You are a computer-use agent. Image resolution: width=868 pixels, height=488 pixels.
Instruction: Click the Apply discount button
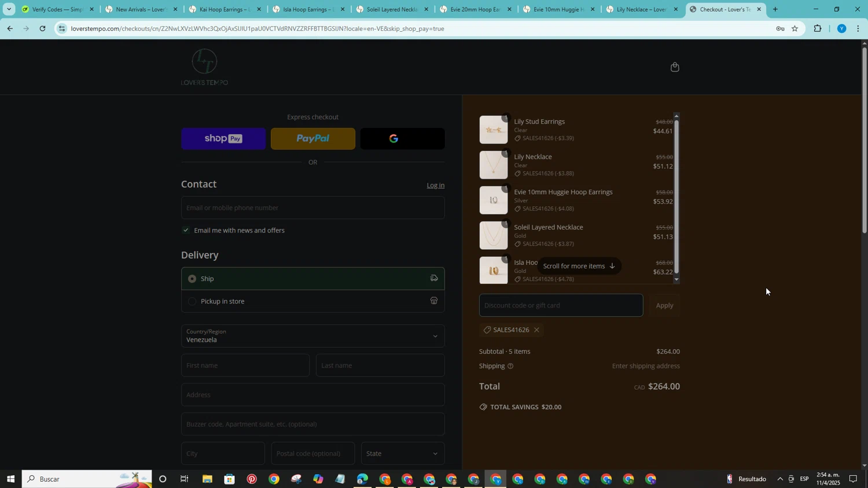665,305
